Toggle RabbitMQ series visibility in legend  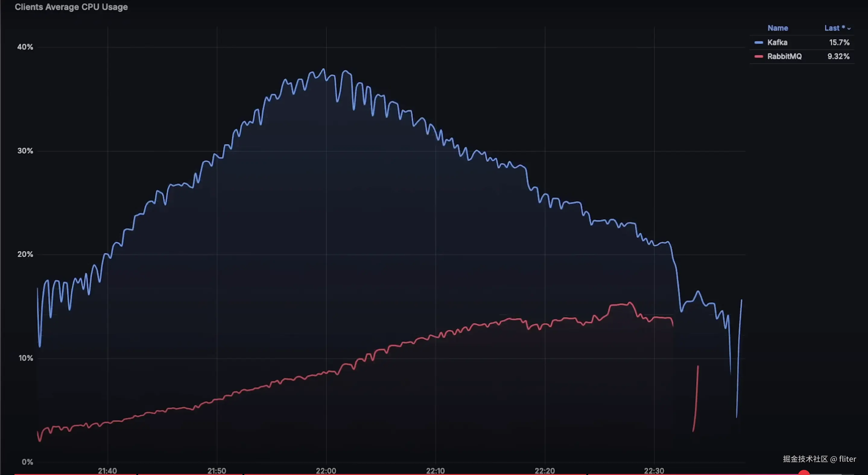click(784, 57)
